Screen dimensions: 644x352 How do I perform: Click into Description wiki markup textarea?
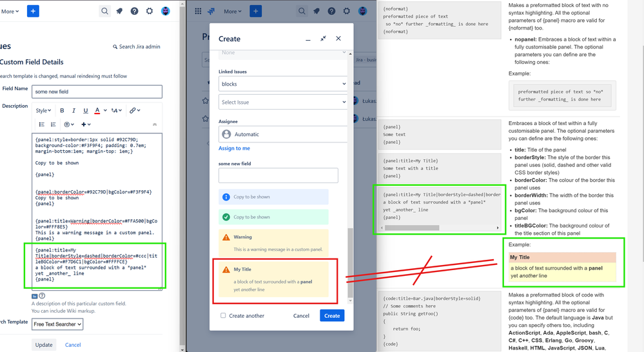[97, 211]
